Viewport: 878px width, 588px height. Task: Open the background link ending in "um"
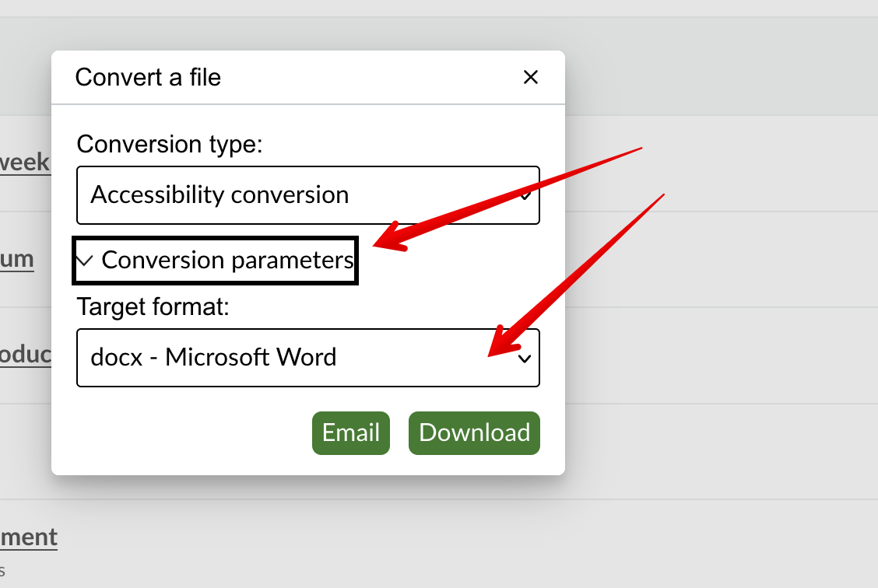coord(17,259)
